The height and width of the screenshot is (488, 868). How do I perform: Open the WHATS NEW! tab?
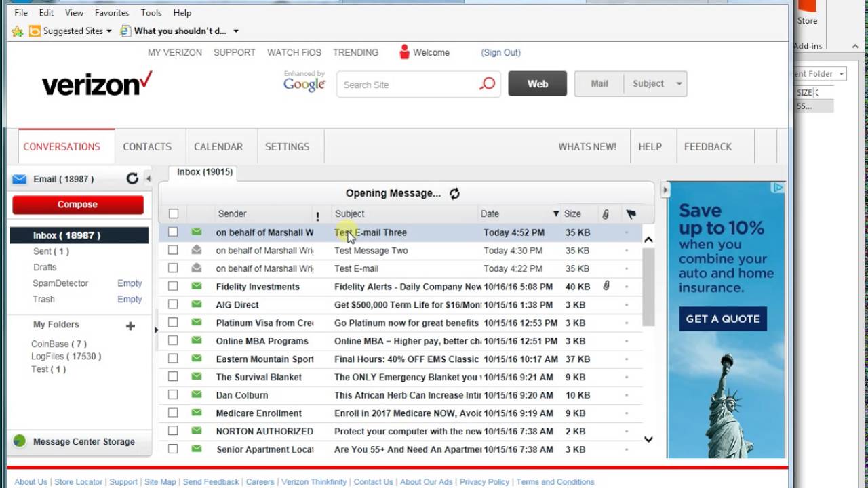[587, 146]
